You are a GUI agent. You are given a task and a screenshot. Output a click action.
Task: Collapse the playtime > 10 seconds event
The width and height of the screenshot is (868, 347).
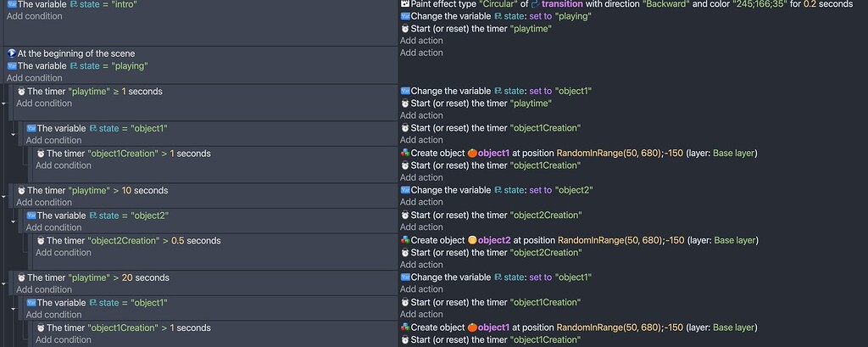click(3, 196)
